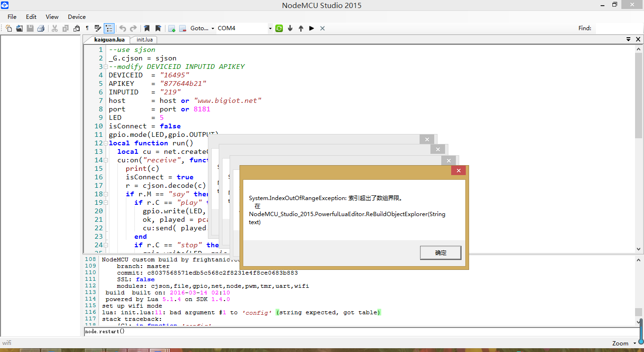The width and height of the screenshot is (644, 352).
Task: Click the Print toolbar icon
Action: 41,28
